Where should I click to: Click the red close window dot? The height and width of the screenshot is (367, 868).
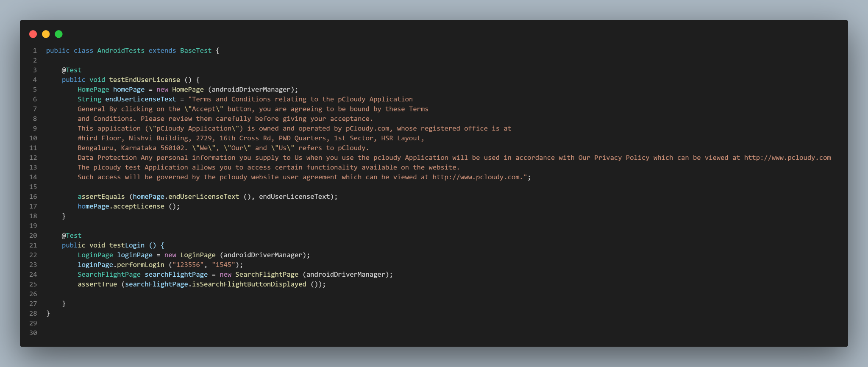tap(33, 34)
